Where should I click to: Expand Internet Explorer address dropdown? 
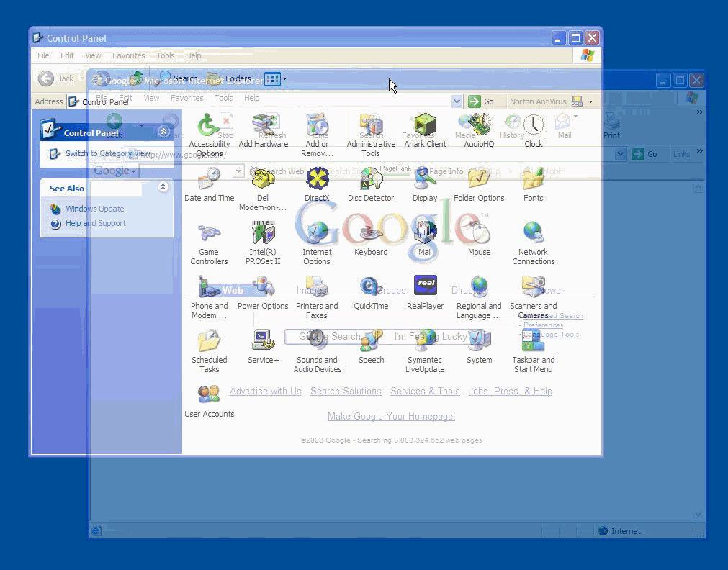[620, 154]
